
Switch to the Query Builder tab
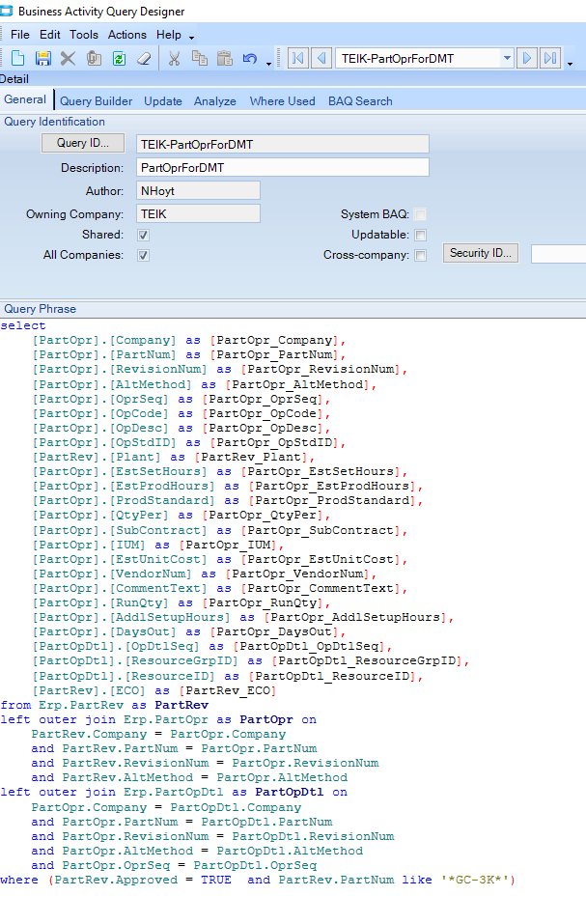(x=96, y=101)
